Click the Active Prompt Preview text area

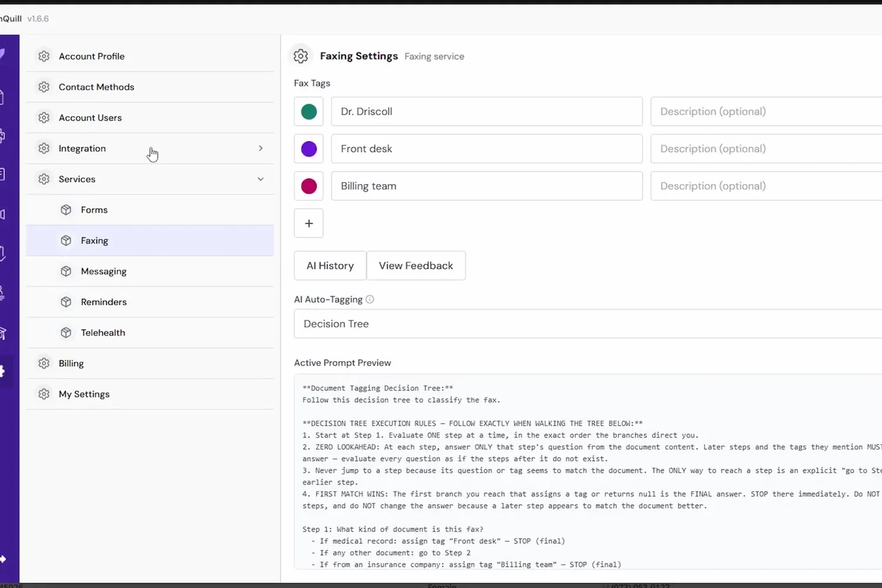(x=588, y=472)
